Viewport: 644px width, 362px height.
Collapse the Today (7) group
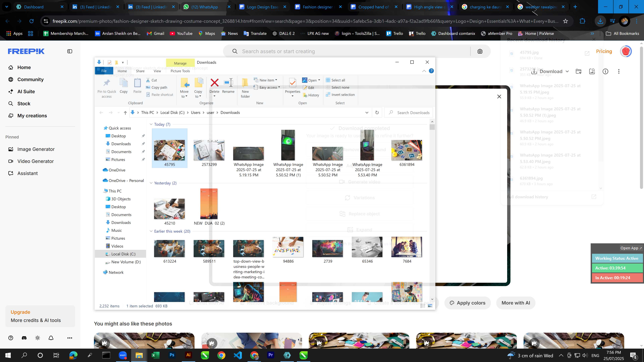pyautogui.click(x=151, y=124)
